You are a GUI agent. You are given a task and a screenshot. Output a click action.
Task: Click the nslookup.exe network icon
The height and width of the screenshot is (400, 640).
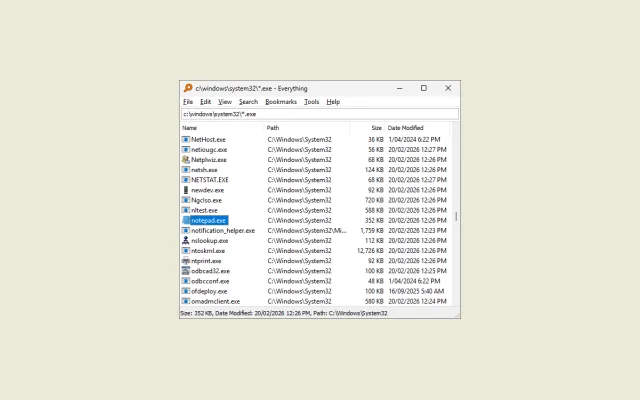[x=186, y=240]
